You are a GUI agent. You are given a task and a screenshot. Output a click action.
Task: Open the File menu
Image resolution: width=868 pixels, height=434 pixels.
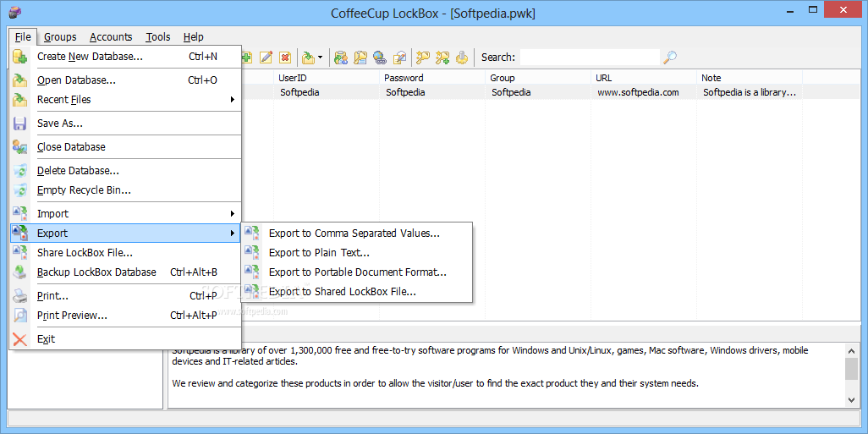click(x=23, y=37)
